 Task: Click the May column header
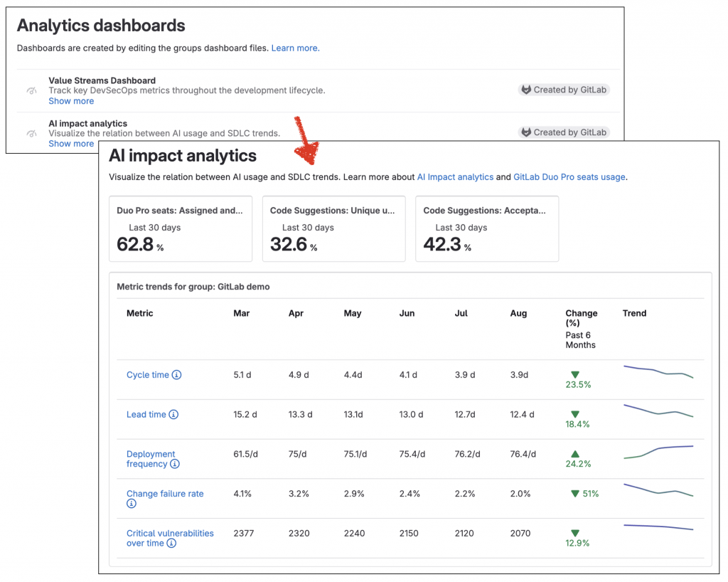click(353, 313)
